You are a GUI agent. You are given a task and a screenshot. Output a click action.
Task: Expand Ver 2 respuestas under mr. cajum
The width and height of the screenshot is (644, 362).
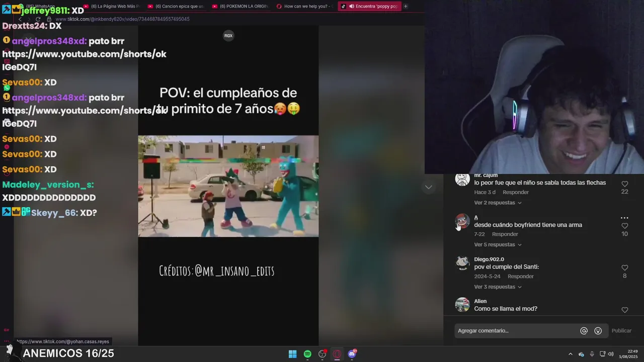pos(498,203)
